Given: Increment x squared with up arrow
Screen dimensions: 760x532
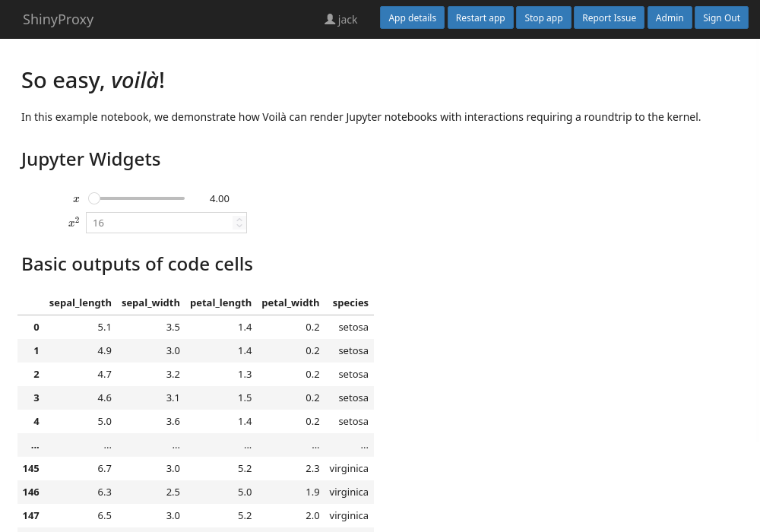Looking at the screenshot, I should point(239,219).
